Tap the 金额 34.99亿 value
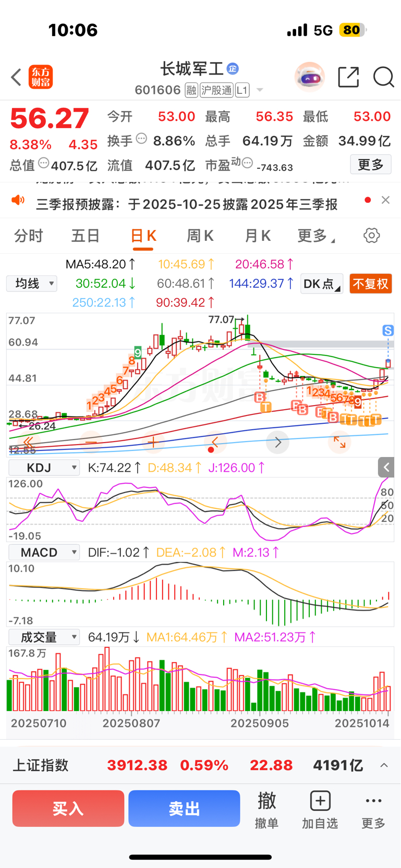401x868 pixels. pyautogui.click(x=364, y=141)
